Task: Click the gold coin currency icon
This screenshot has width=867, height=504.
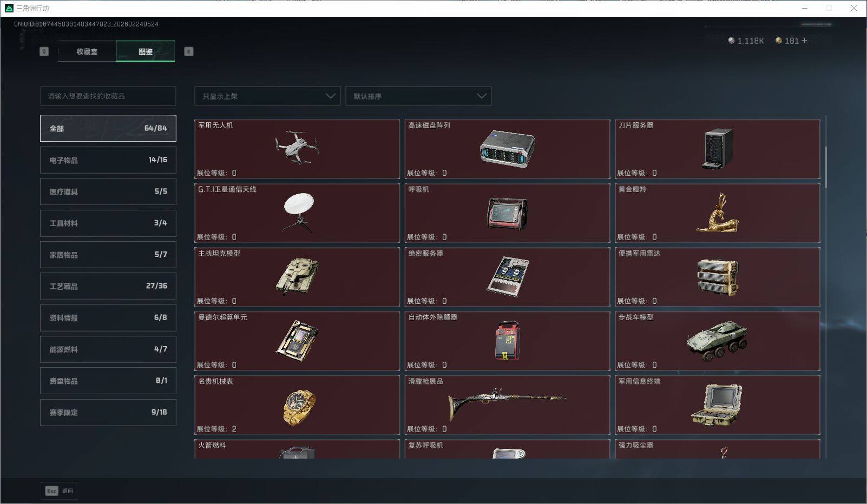Action: pyautogui.click(x=778, y=40)
